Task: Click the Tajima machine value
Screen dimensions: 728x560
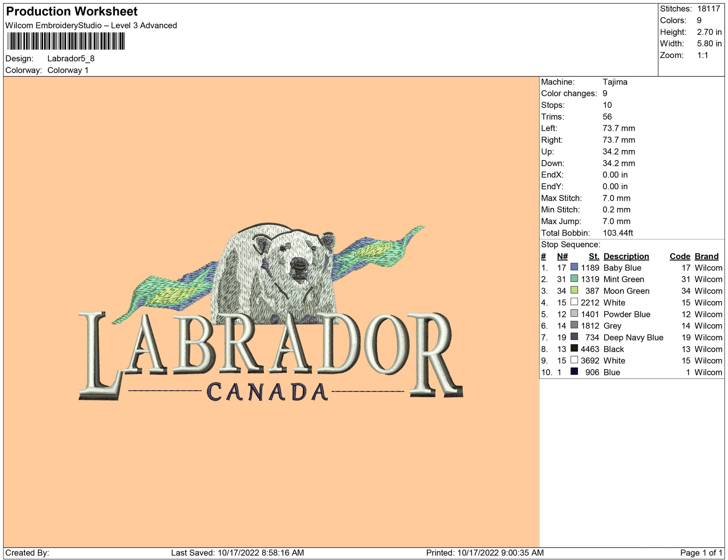Action: point(615,82)
